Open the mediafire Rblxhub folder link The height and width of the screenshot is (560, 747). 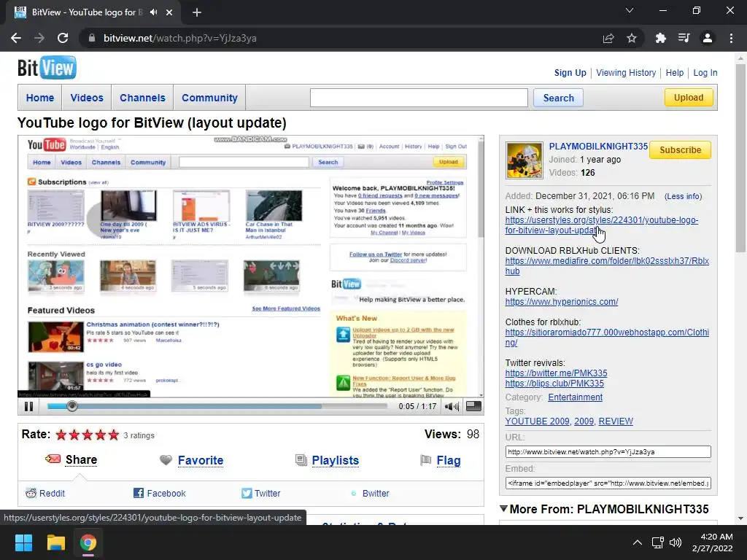click(607, 265)
